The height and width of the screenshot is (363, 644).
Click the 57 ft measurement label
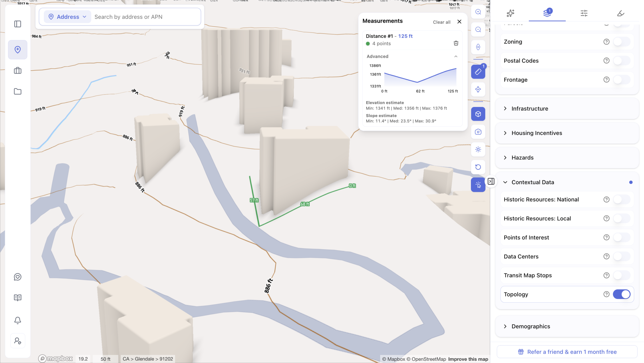coord(254,200)
